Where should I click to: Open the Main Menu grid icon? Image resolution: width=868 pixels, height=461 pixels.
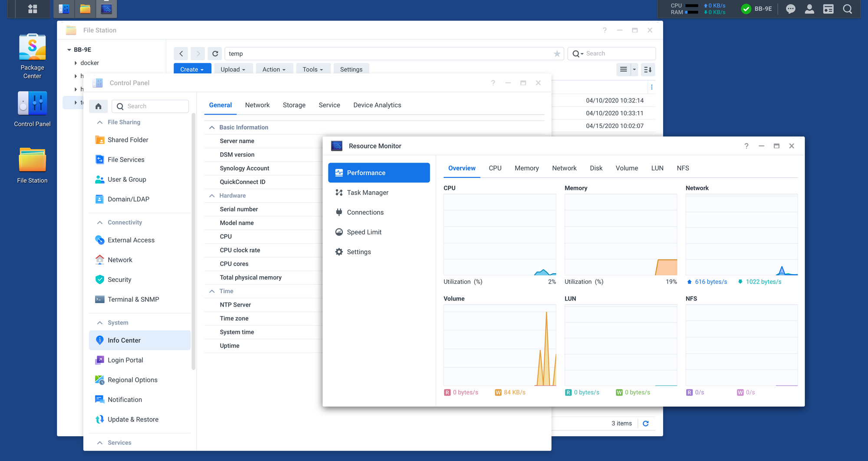click(33, 9)
